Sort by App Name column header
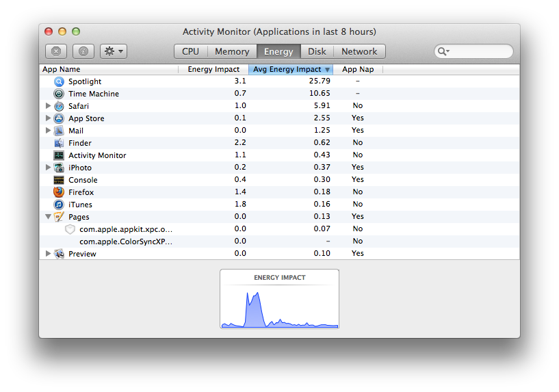The height and width of the screenshot is (392, 559). pos(109,69)
